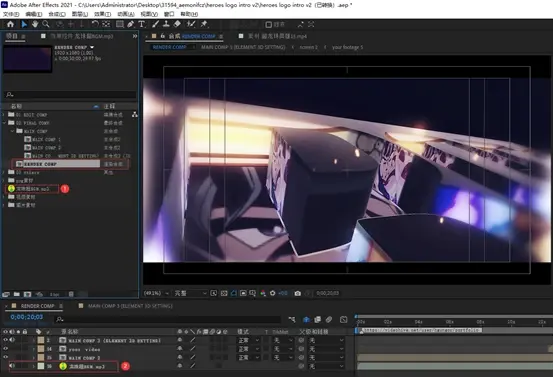
Task: Open the second menu bar item
Action: point(34,14)
